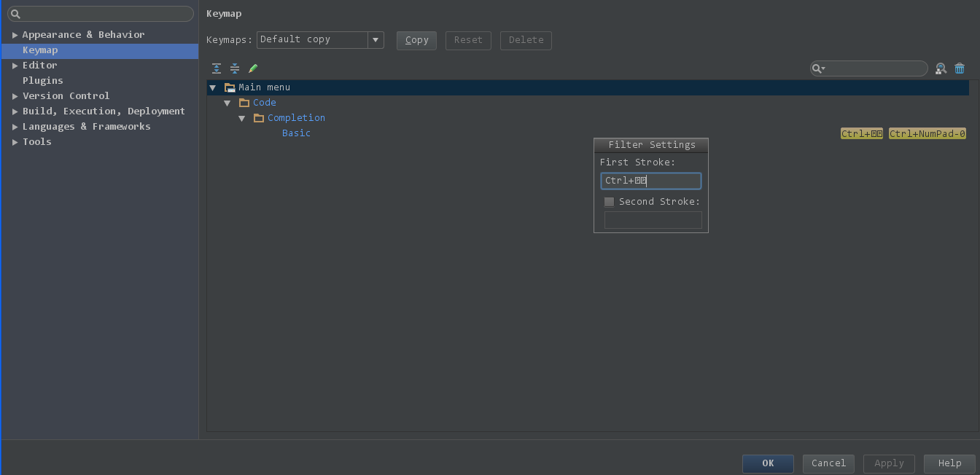Click the Completion tree label

pos(296,118)
